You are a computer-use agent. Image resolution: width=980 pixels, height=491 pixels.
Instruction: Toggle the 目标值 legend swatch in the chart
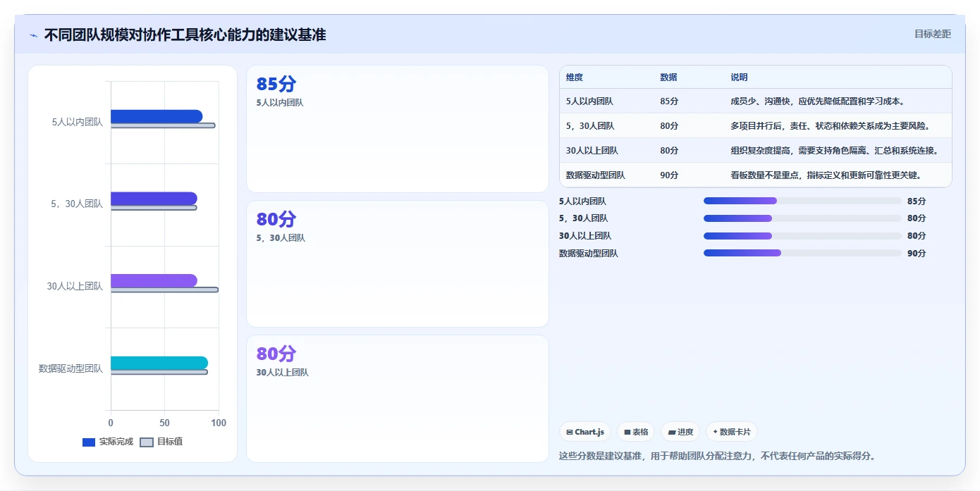(147, 442)
